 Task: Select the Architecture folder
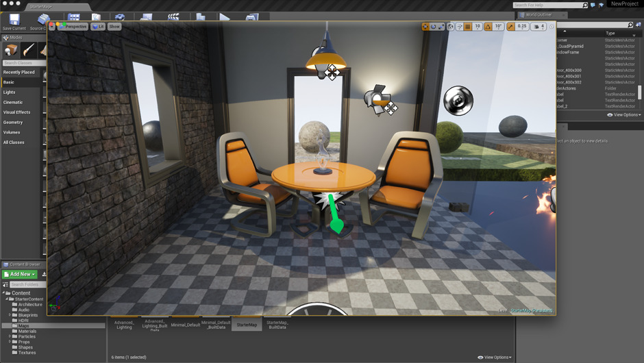[x=27, y=305]
